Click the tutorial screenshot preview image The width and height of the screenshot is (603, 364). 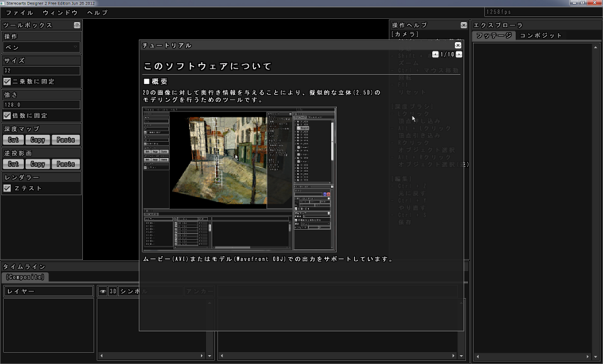pyautogui.click(x=239, y=179)
